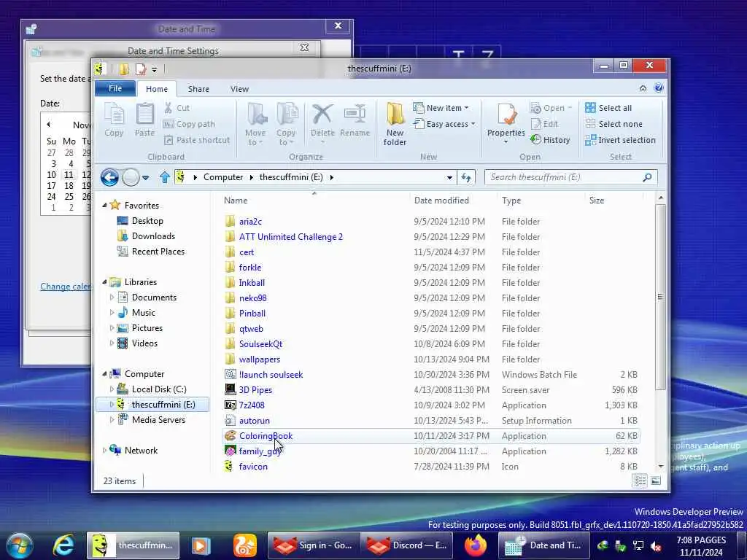Collapse the Favorites tree section
747x560 pixels.
[x=104, y=205]
